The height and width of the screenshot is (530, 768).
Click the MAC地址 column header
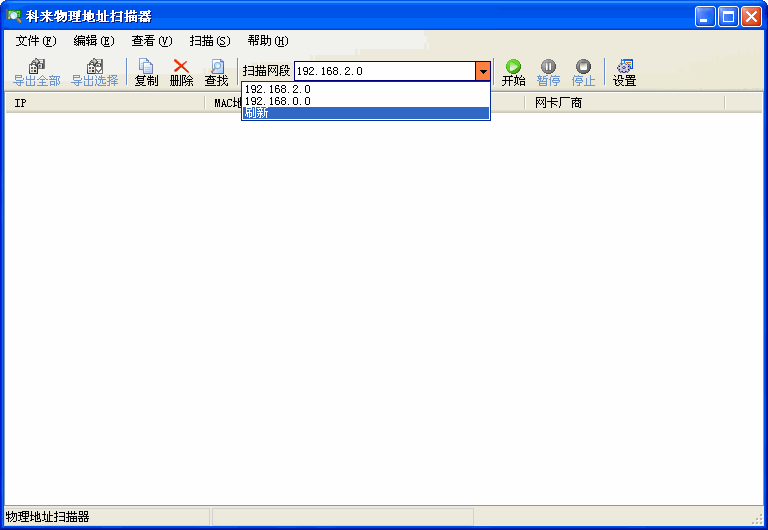[x=224, y=103]
